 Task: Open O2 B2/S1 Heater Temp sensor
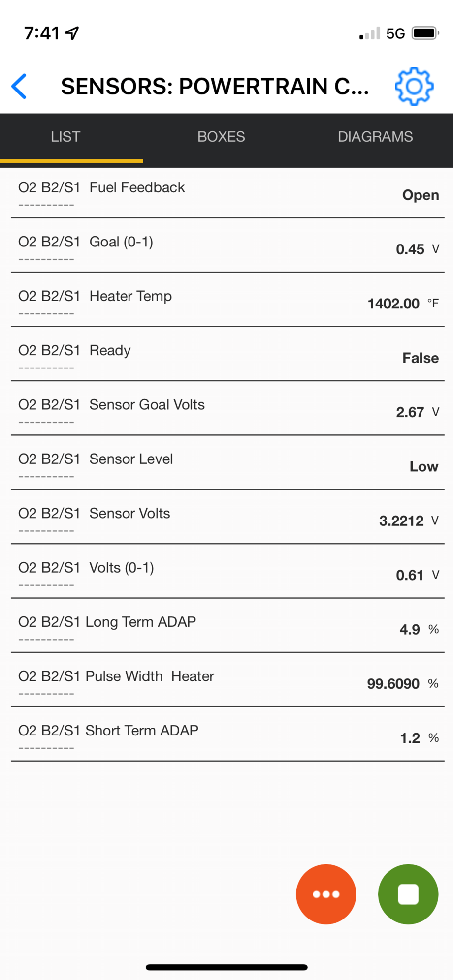[226, 301]
